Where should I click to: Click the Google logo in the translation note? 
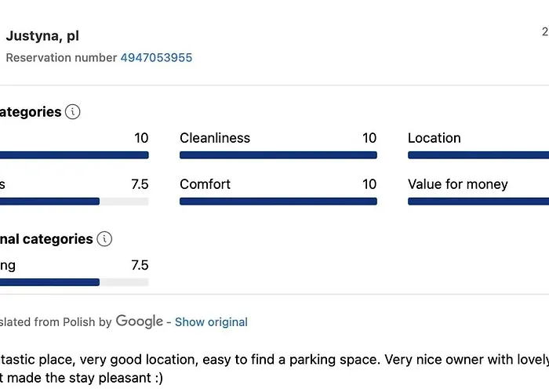click(x=140, y=321)
